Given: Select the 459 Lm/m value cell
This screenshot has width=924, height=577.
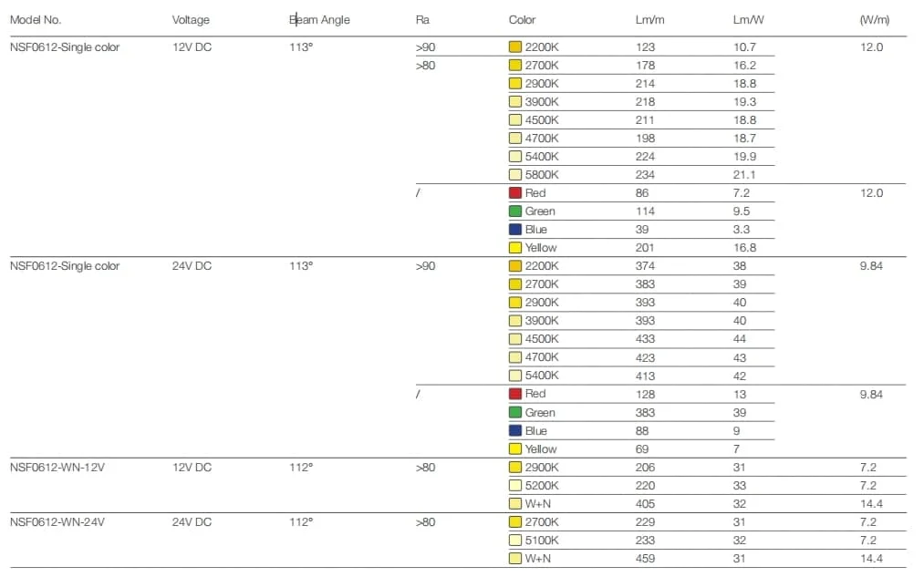Looking at the screenshot, I should click(645, 559).
